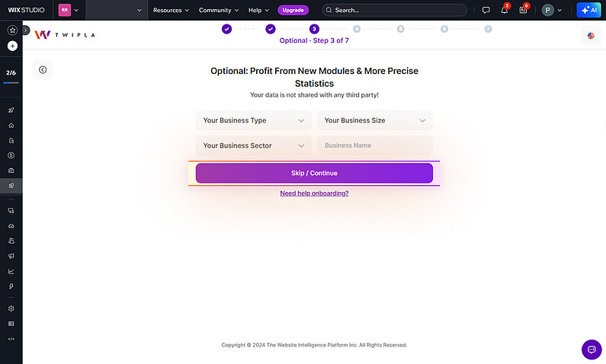
Task: Click the back arrow circle icon
Action: pyautogui.click(x=43, y=70)
